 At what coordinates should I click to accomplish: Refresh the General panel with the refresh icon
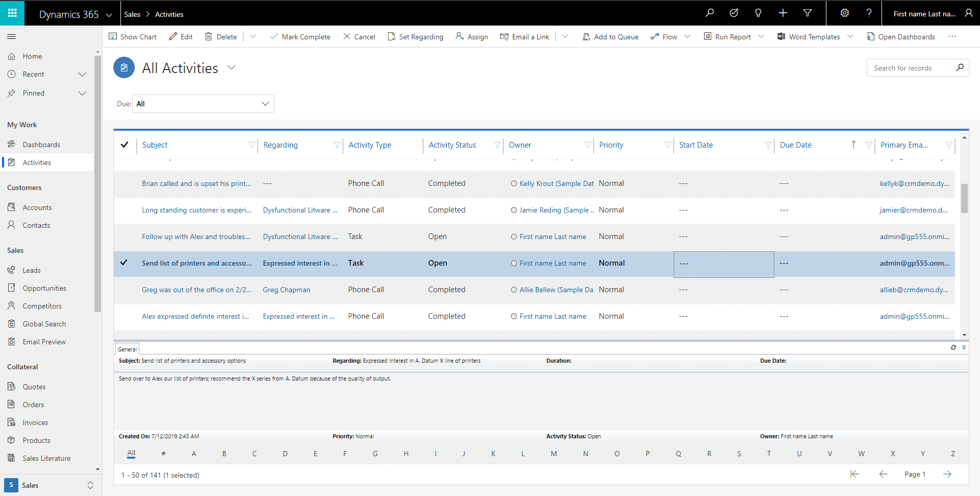(954, 347)
